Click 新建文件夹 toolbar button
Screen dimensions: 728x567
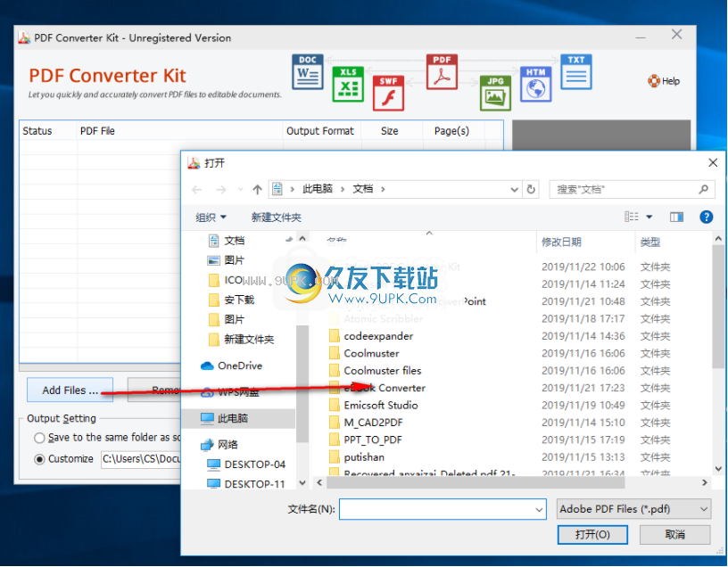277,218
